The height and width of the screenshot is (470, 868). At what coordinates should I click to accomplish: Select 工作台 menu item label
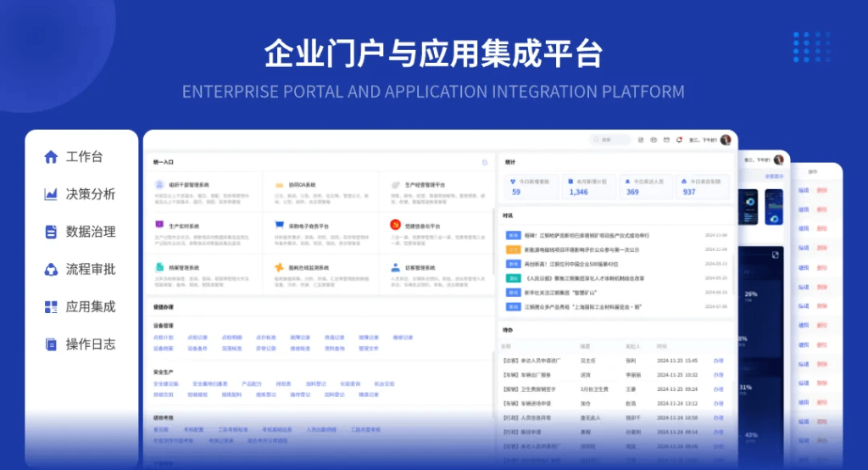84,157
